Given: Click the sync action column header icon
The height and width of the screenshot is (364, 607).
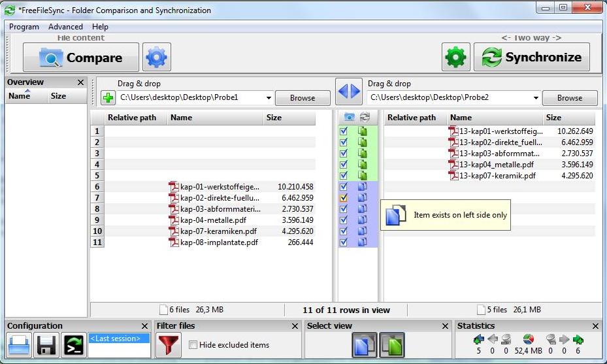Looking at the screenshot, I should click(x=365, y=117).
